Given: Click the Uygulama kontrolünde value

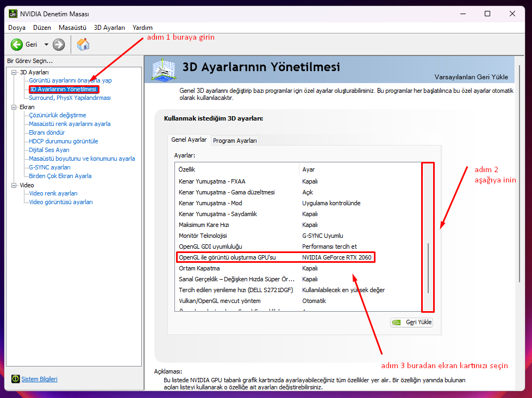Looking at the screenshot, I should [331, 203].
